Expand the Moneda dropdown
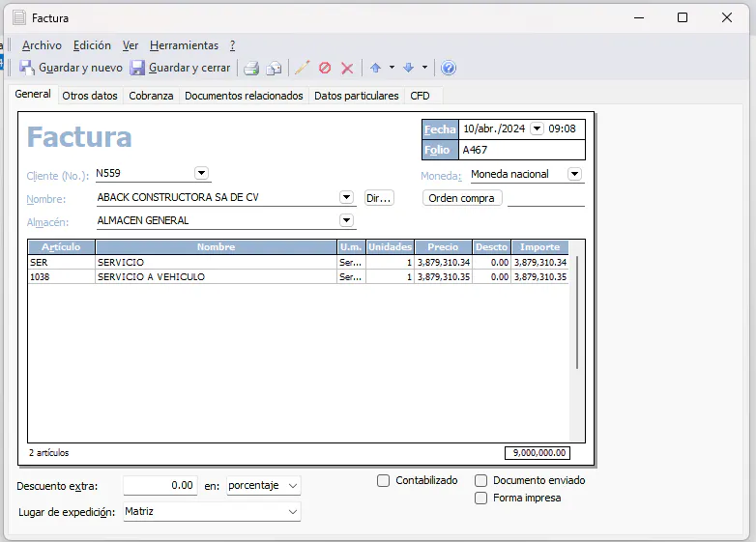 coord(574,174)
